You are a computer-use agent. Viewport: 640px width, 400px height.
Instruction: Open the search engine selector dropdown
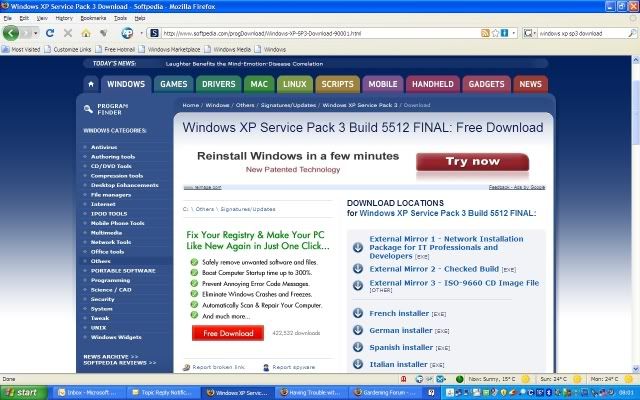[x=530, y=33]
